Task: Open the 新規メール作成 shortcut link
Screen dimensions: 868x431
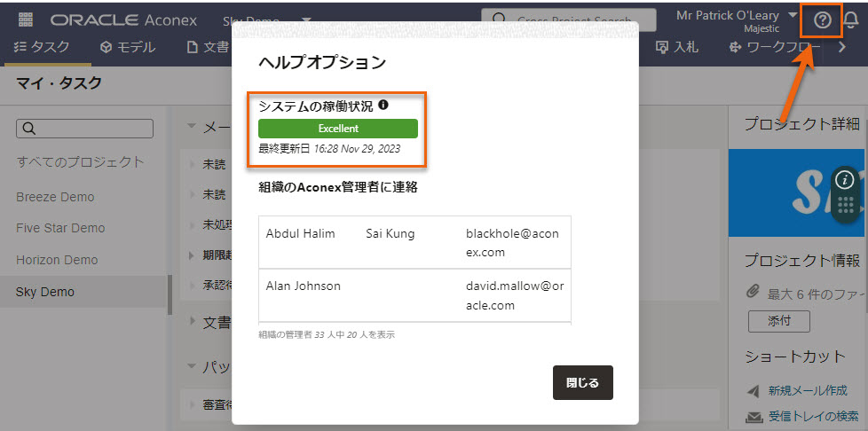Action: (x=808, y=390)
